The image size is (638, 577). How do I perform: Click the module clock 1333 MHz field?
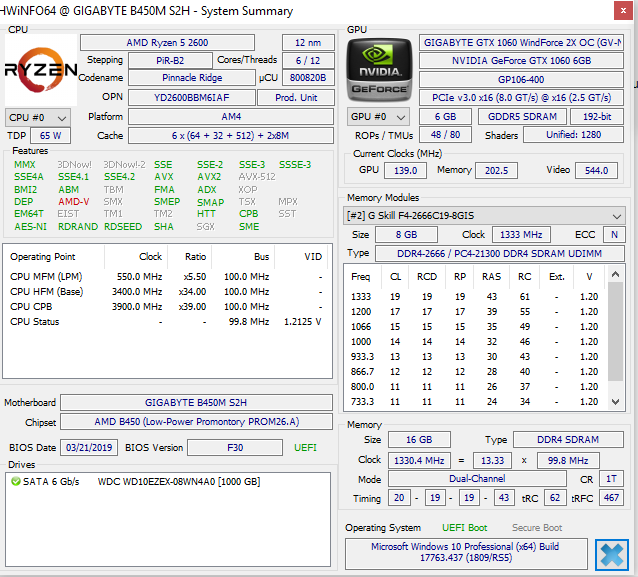521,235
